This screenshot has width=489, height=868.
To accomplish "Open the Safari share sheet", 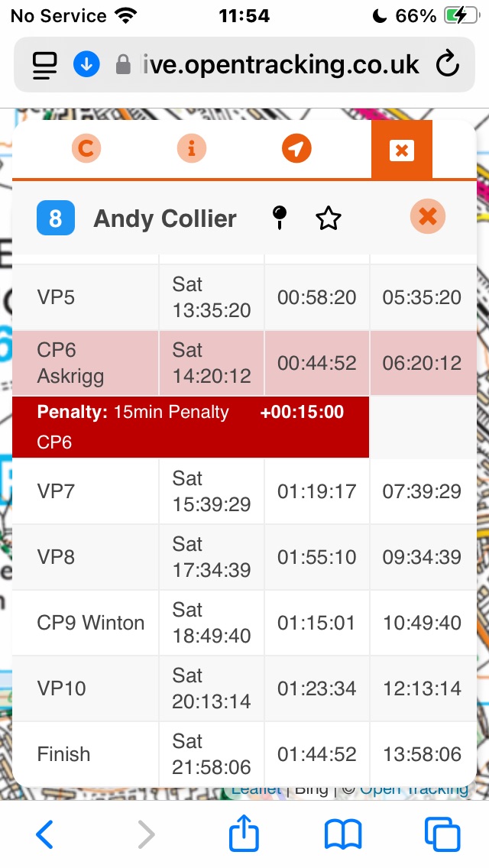I will pos(244,833).
